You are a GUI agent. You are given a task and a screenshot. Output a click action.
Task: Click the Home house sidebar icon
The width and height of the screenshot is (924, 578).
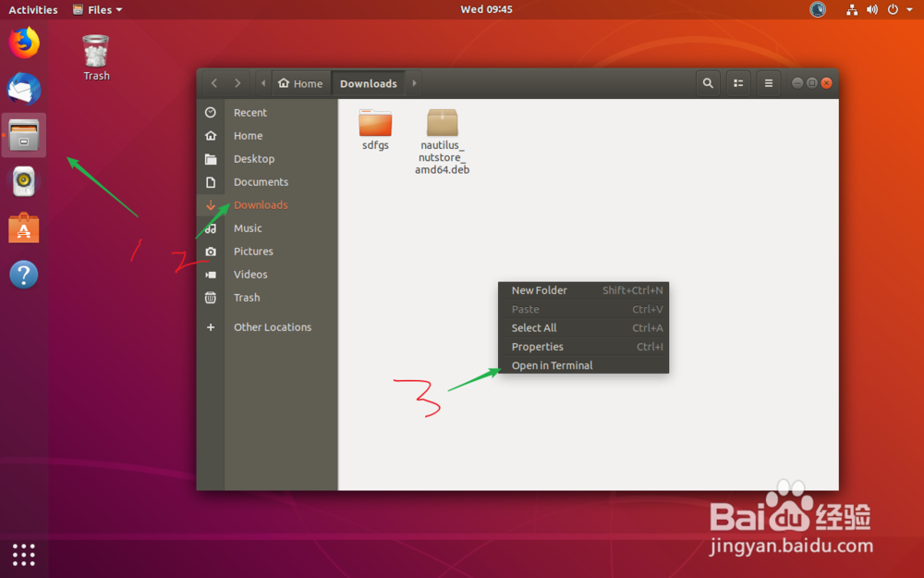(x=211, y=136)
